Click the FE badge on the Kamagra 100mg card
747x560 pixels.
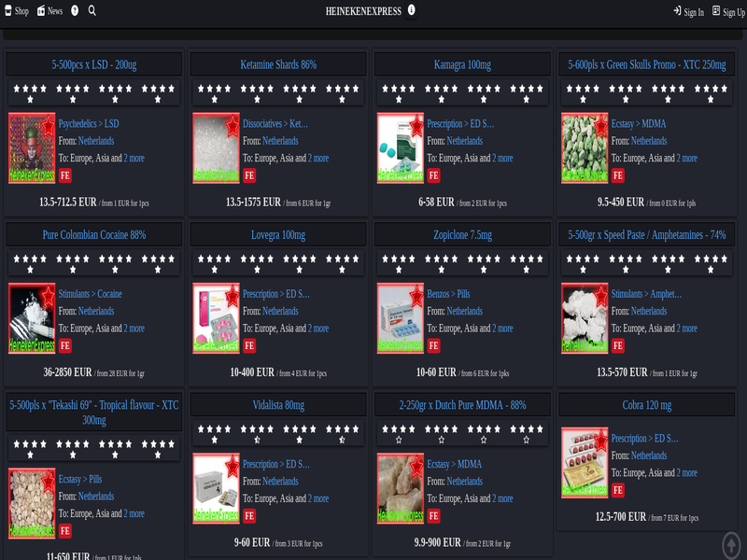point(433,175)
